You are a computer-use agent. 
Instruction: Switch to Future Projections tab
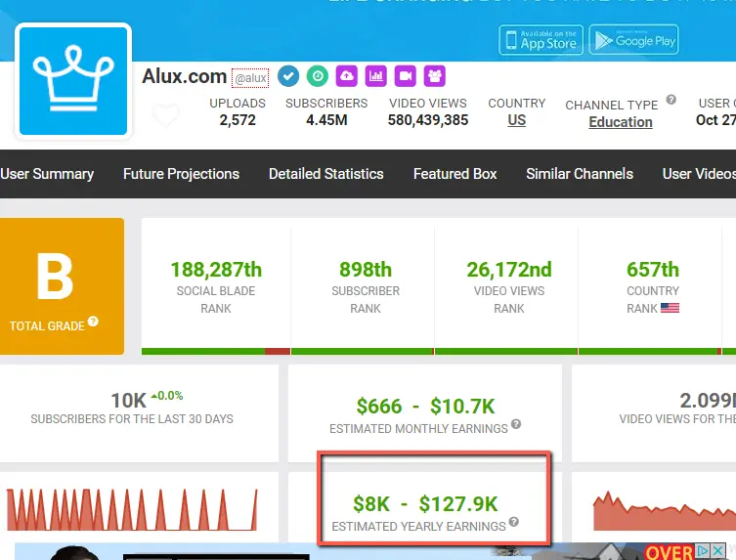(181, 174)
